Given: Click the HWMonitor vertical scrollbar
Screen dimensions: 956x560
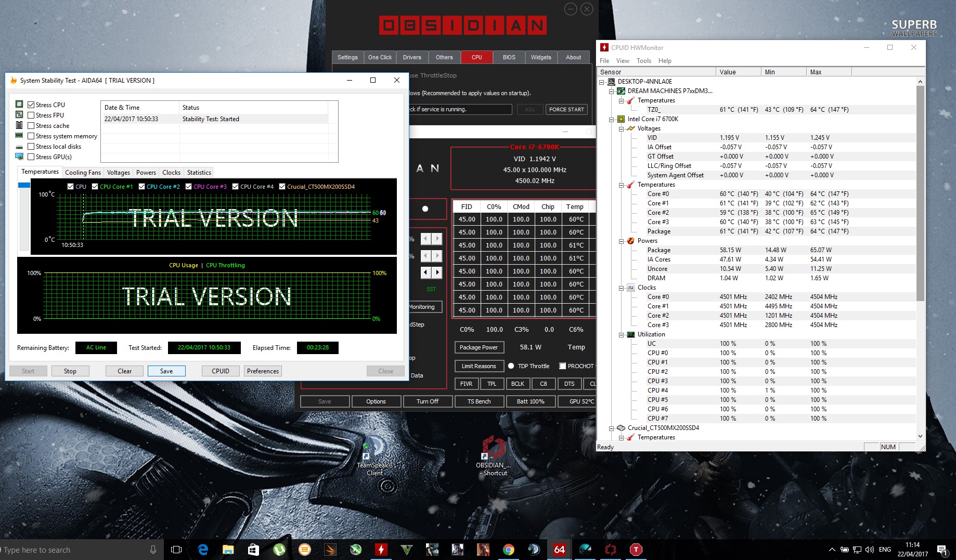Looking at the screenshot, I should click(920, 193).
